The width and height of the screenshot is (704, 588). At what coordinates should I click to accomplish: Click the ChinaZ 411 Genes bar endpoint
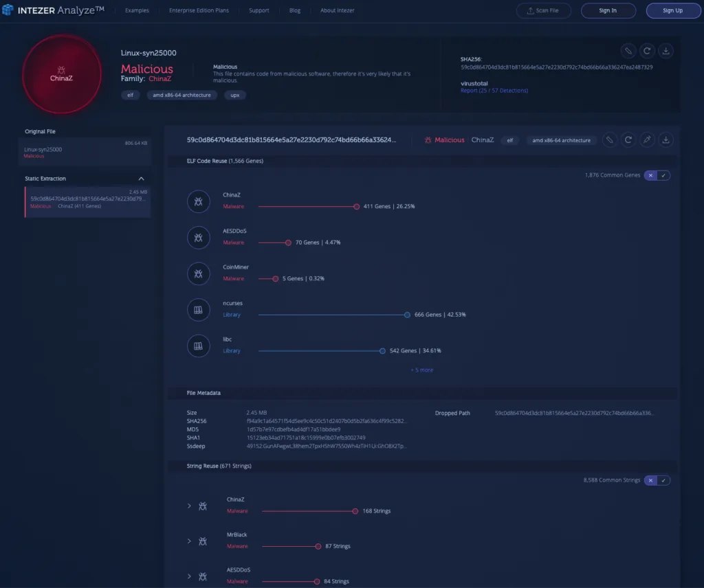[357, 206]
